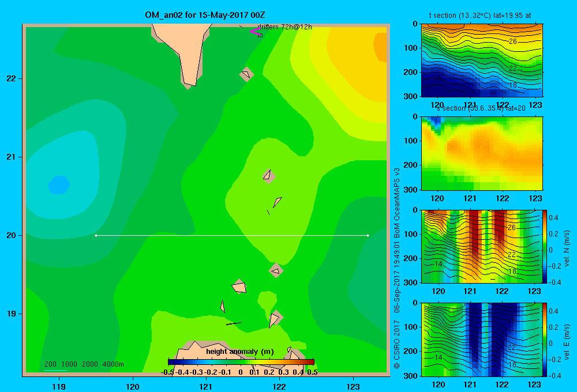
Task: Click the main map longitude label 119
Action: click(x=59, y=386)
